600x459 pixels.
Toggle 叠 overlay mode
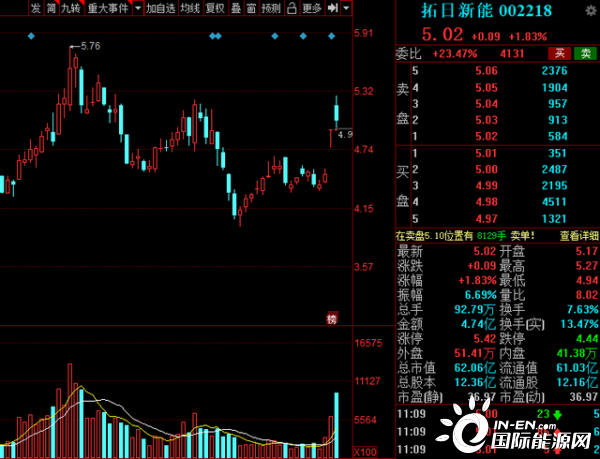coord(236,8)
